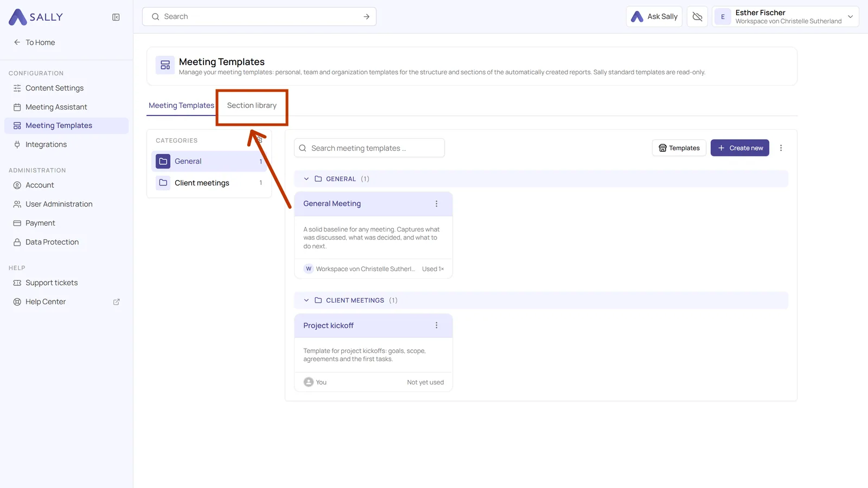Open the General Meeting template card
The width and height of the screenshot is (868, 488).
[x=373, y=235]
